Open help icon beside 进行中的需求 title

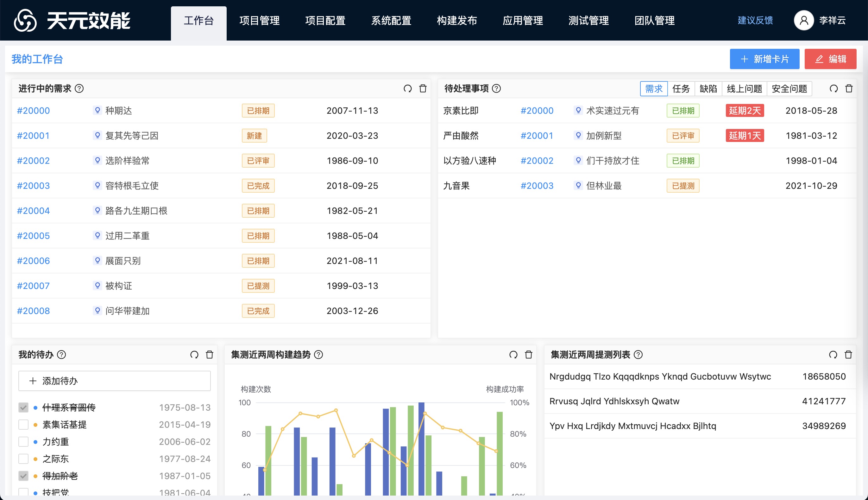click(79, 89)
